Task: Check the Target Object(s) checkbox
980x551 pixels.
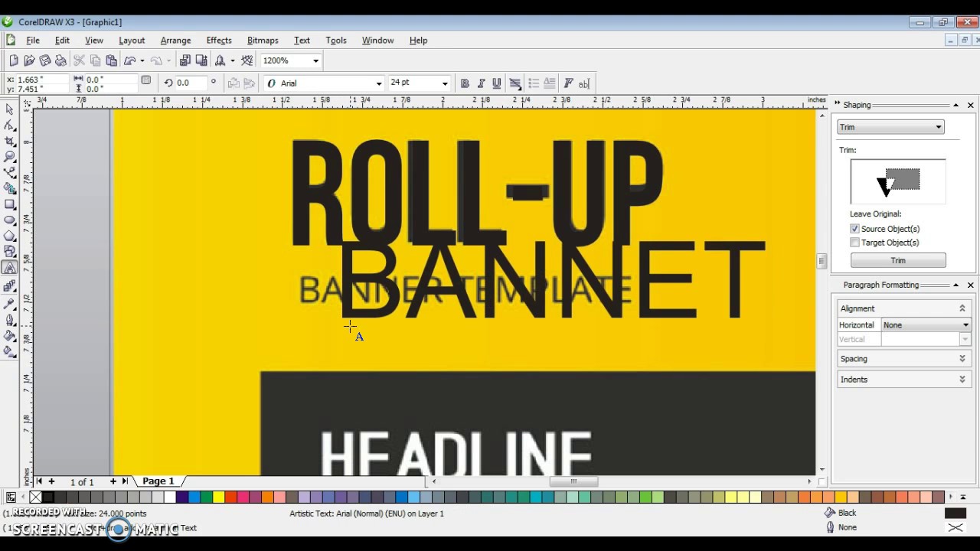Action: pos(854,243)
